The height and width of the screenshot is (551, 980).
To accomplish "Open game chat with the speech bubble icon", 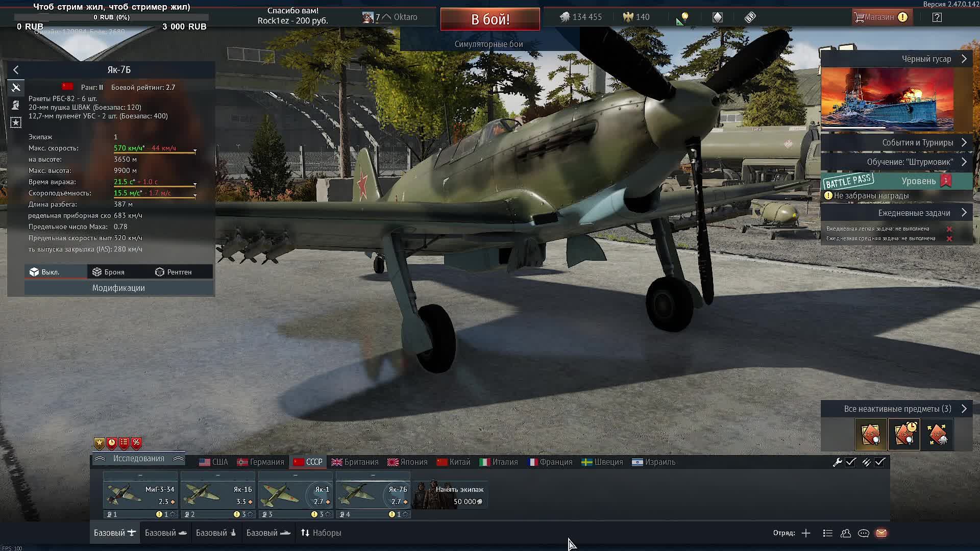I will [863, 534].
